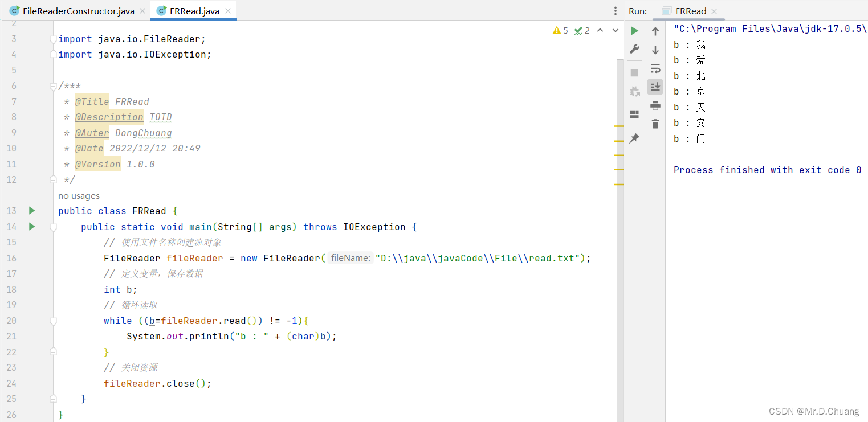This screenshot has height=422, width=868.
Task: Click console line 'b : 爱'
Action: pos(690,60)
